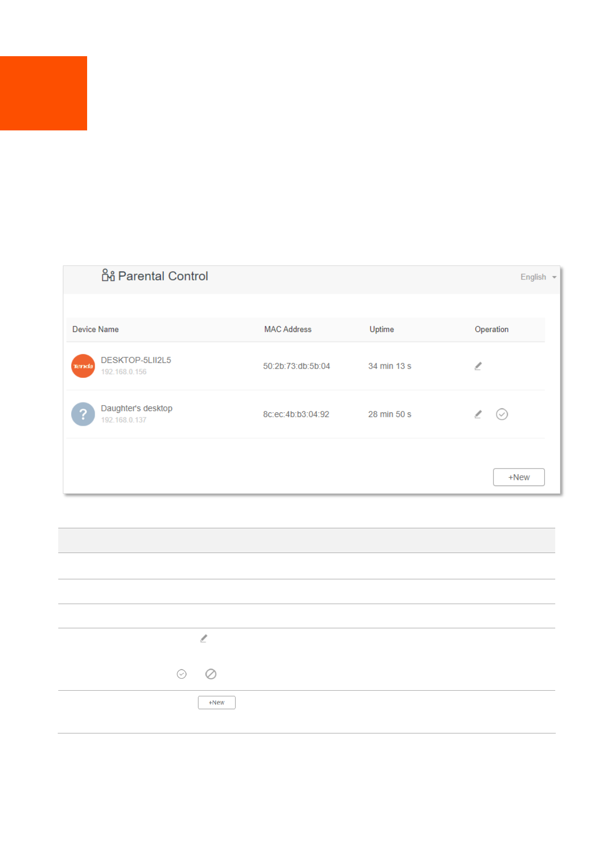Click the orange square block at top left
The image size is (614, 868).
(43, 93)
